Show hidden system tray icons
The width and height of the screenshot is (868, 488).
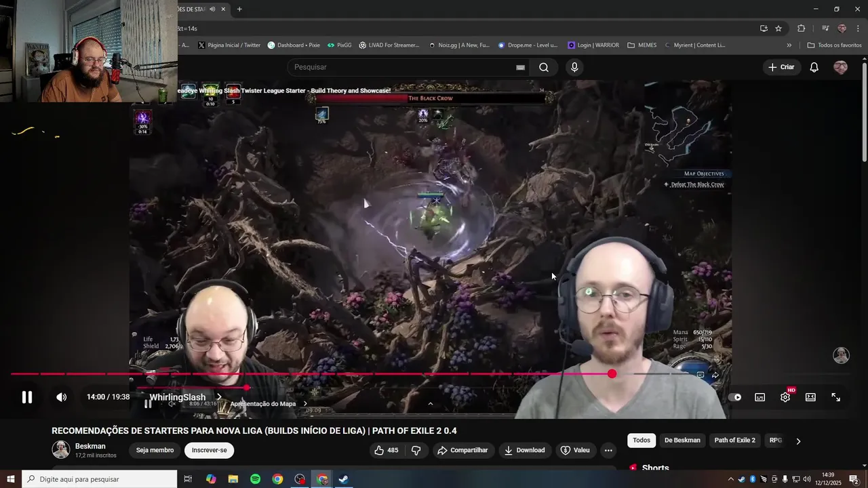730,479
